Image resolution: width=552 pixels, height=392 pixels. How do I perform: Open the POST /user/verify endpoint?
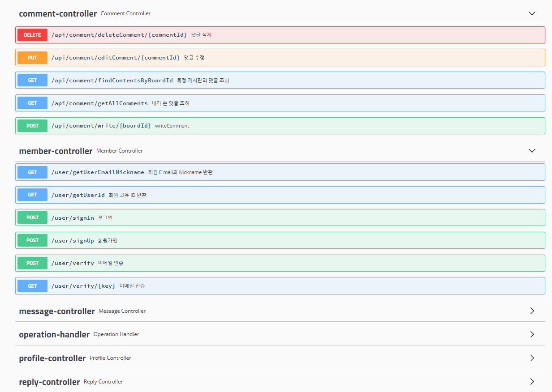(x=73, y=263)
